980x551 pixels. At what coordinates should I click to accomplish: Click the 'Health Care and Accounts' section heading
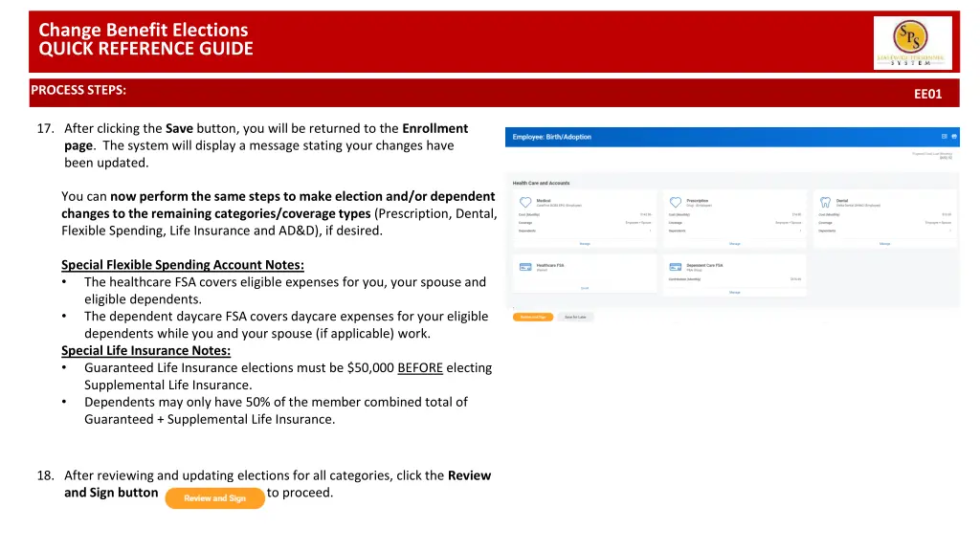point(542,183)
